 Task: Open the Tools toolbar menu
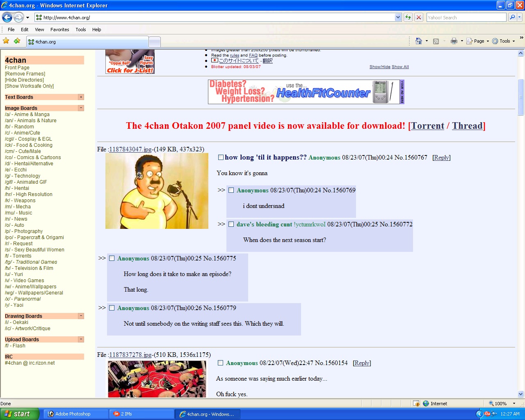[504, 41]
